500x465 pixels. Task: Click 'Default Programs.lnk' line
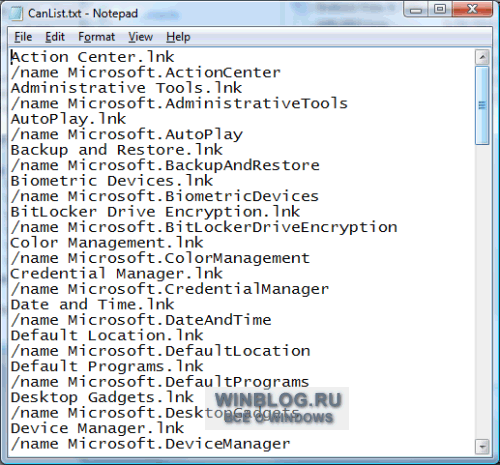[x=107, y=367]
